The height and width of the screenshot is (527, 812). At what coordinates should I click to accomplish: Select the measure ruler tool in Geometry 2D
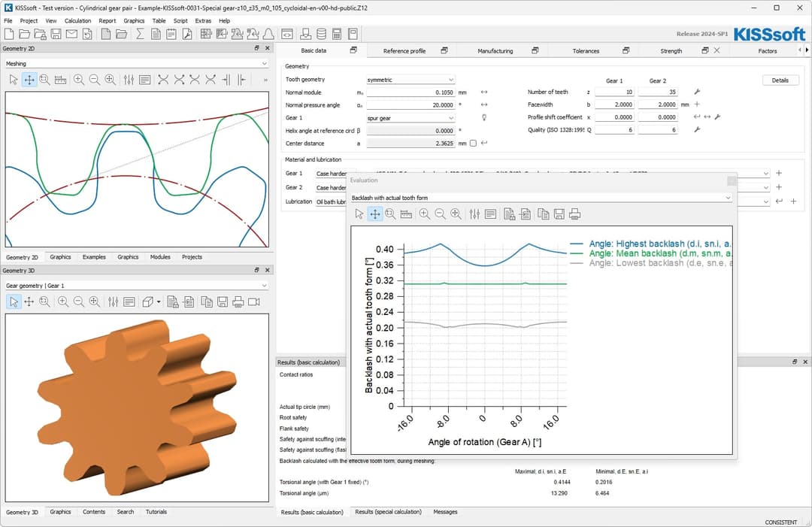[x=61, y=80]
